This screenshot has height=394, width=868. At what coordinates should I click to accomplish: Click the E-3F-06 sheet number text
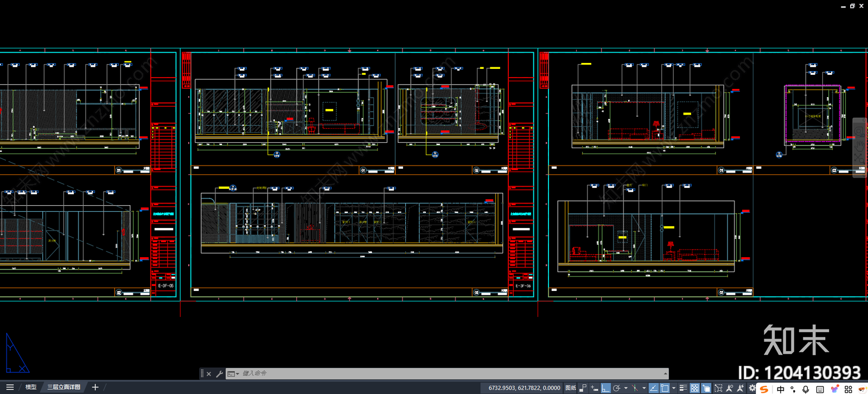pyautogui.click(x=523, y=286)
